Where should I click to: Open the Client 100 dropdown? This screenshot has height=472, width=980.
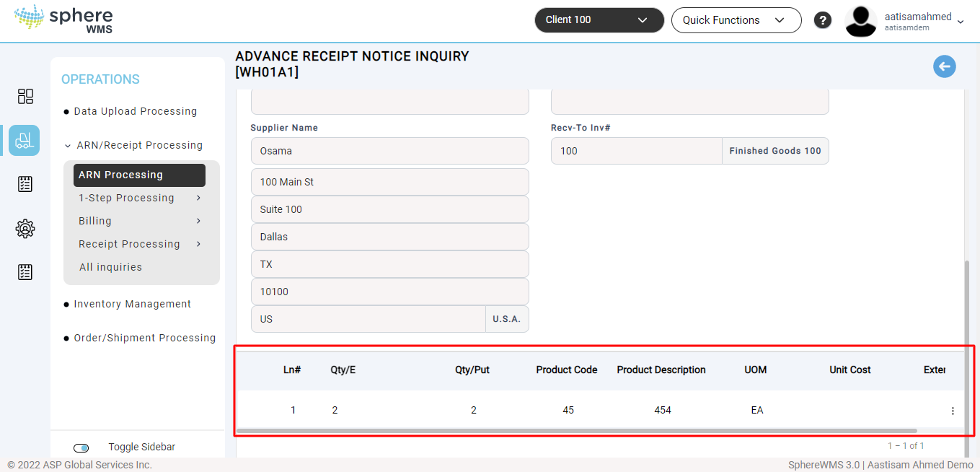point(599,20)
